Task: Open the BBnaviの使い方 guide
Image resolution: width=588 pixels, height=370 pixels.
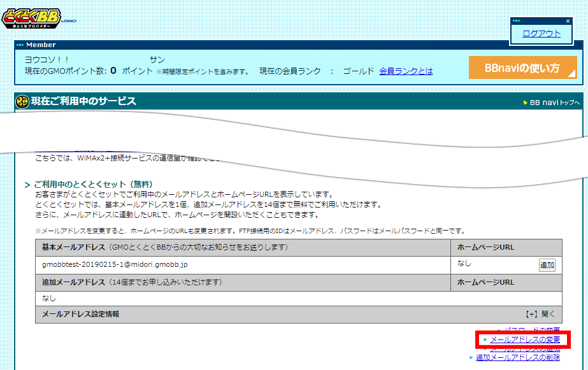Action: click(522, 67)
